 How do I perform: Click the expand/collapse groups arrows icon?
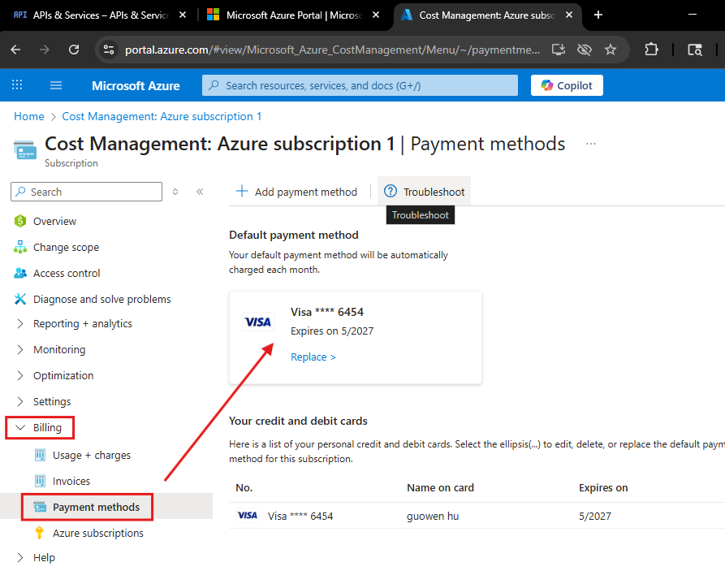175,192
